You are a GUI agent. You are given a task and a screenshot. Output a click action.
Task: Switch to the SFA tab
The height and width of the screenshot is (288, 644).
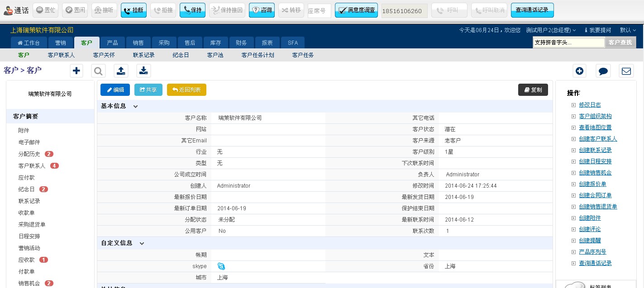[293, 43]
